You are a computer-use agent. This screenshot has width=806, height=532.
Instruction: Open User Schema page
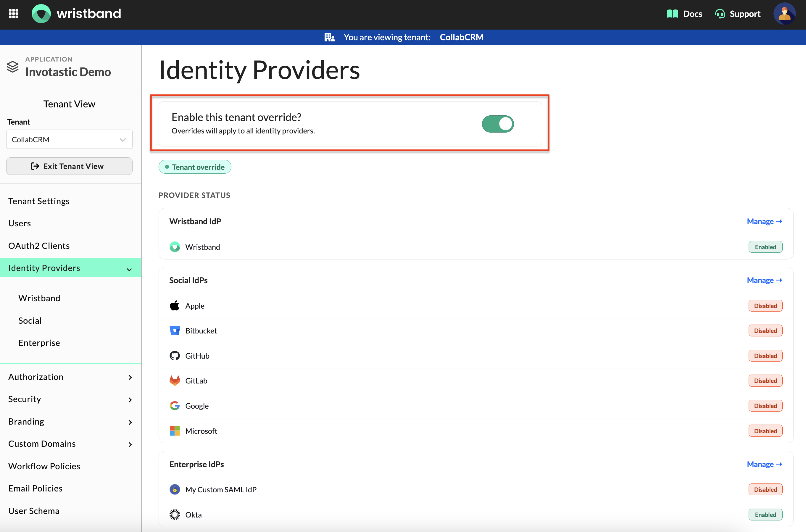pyautogui.click(x=34, y=511)
